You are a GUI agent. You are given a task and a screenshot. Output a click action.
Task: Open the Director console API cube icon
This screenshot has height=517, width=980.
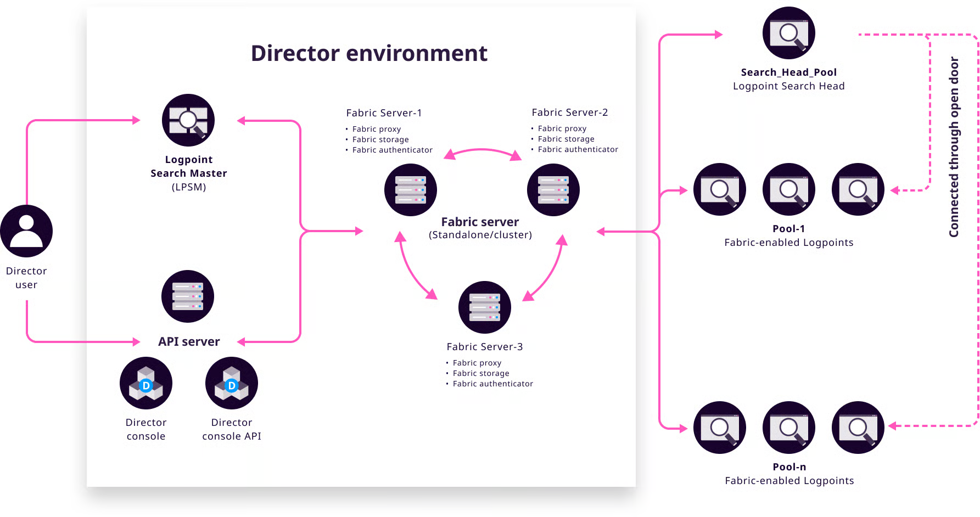[232, 383]
